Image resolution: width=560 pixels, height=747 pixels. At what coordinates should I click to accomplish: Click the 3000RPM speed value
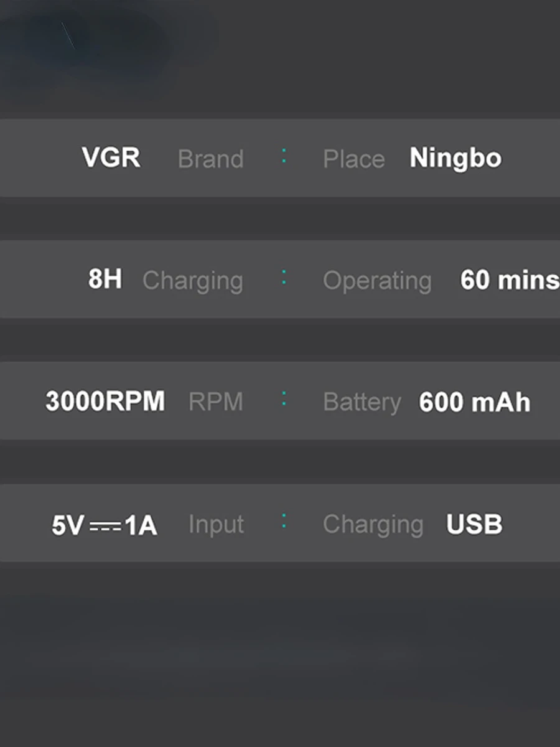(105, 402)
